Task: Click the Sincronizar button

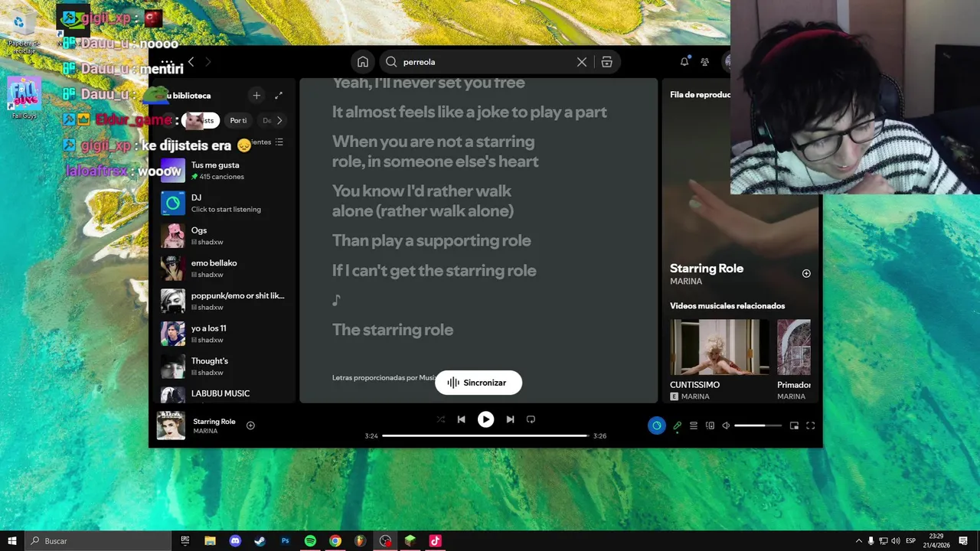Action: pos(479,383)
